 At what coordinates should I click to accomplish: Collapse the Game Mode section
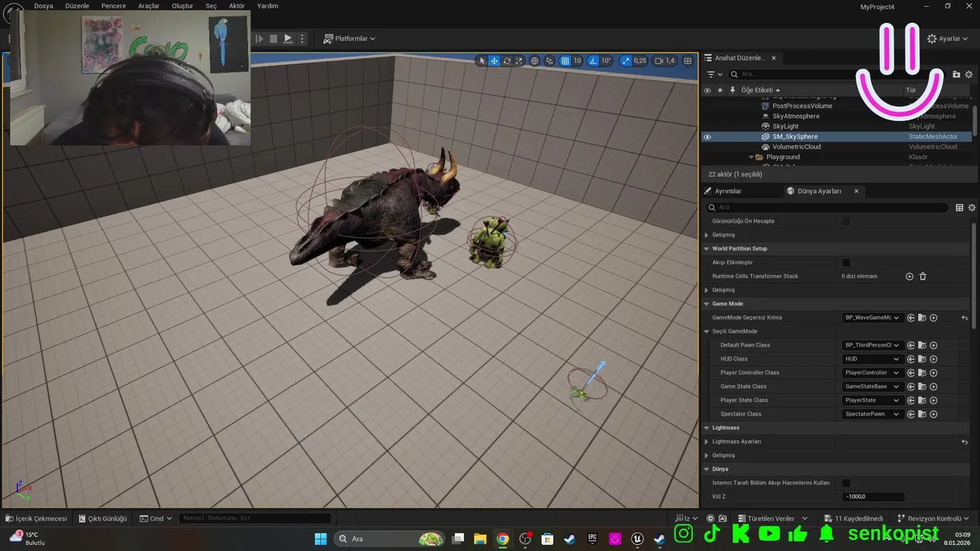coord(706,304)
